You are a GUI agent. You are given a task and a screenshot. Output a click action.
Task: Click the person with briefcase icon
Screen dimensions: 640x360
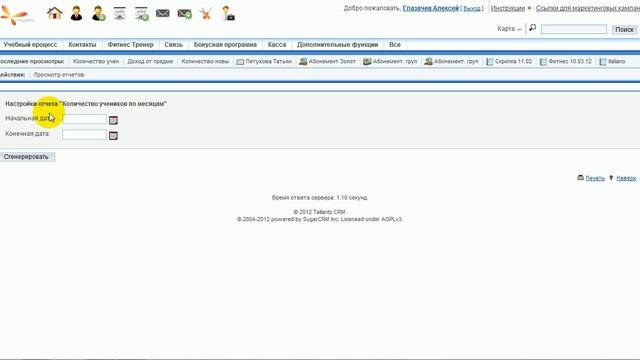tap(228, 13)
